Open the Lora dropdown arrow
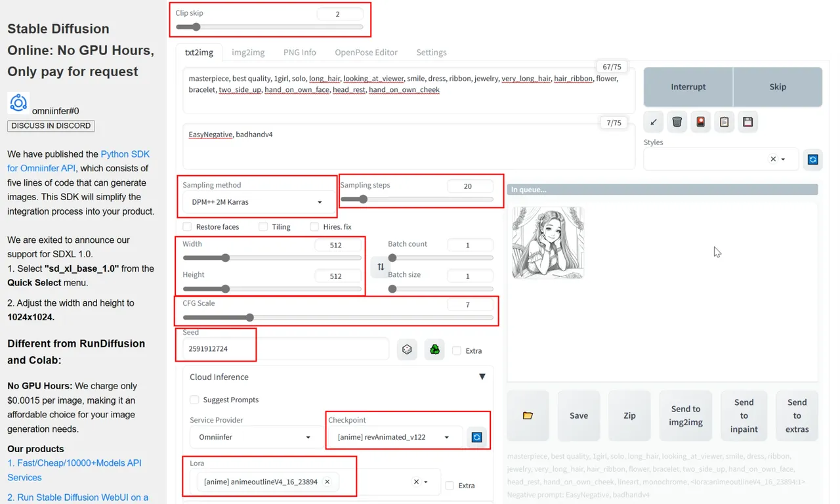 [426, 482]
